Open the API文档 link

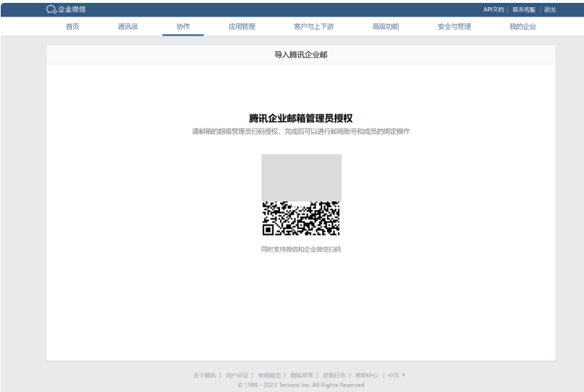(493, 9)
